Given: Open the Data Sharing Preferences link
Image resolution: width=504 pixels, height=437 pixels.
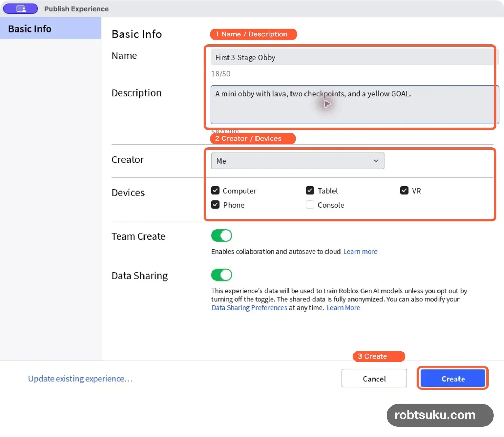Looking at the screenshot, I should (249, 308).
